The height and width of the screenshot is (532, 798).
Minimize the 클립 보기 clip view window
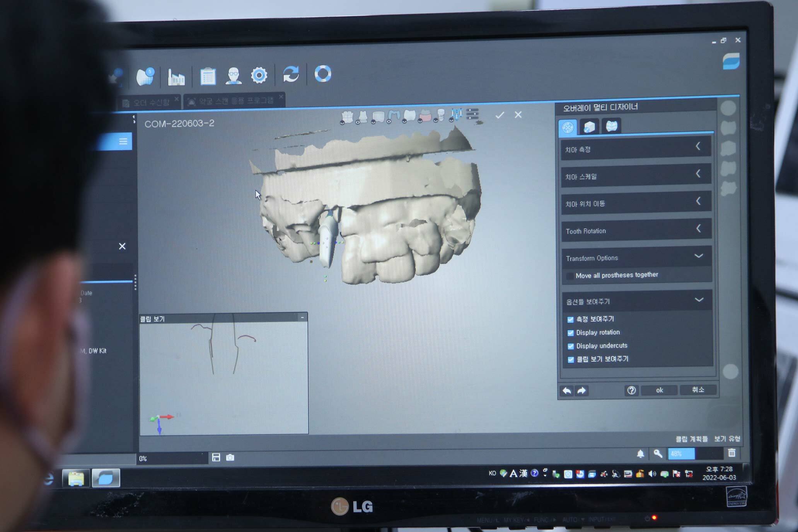(302, 318)
